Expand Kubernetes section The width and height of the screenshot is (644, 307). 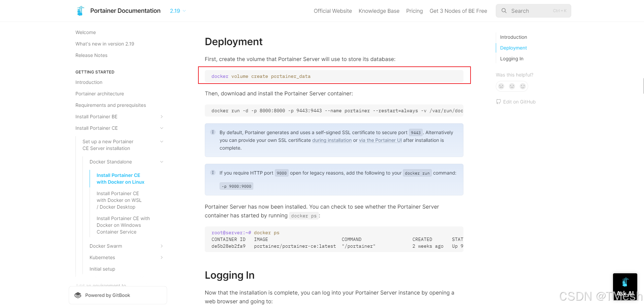tap(162, 257)
